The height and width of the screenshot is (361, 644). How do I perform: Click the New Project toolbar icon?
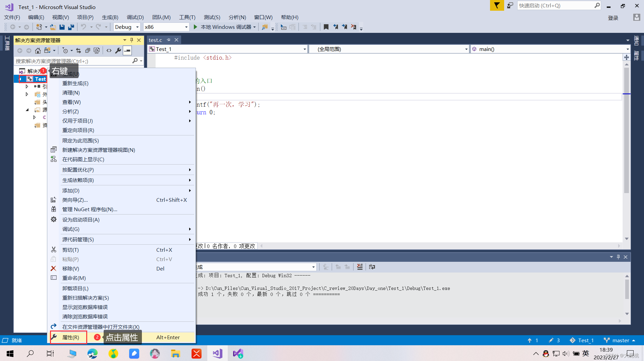[x=39, y=27]
